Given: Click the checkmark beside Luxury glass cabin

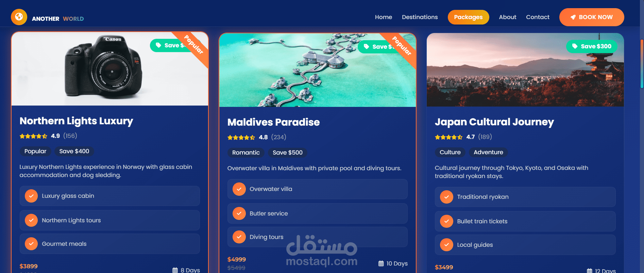Looking at the screenshot, I should pyautogui.click(x=31, y=196).
